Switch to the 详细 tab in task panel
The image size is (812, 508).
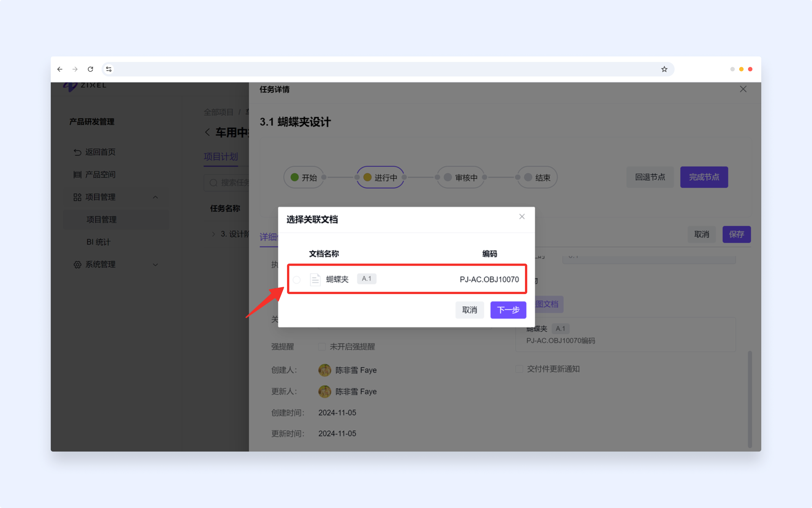(x=268, y=237)
